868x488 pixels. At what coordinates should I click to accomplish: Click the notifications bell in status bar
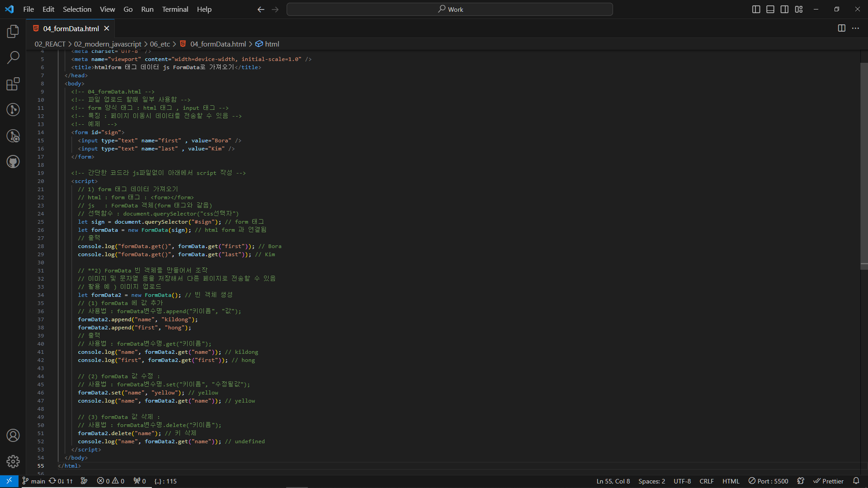(856, 481)
